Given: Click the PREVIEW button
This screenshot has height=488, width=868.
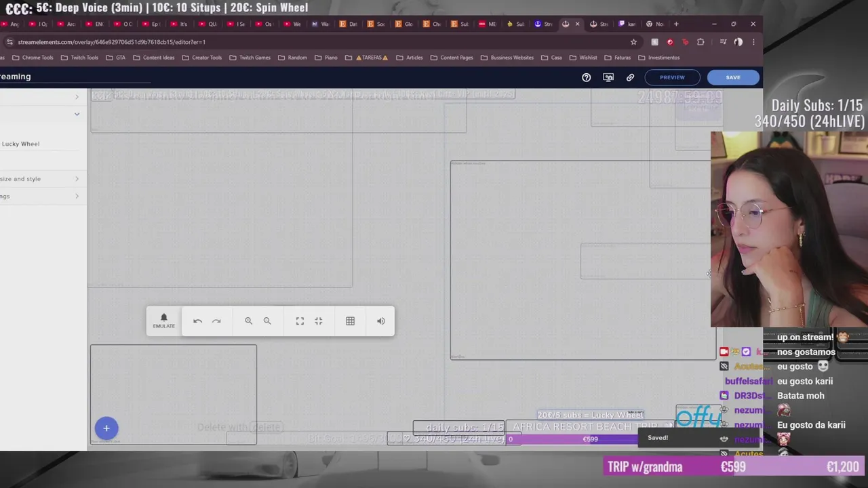Looking at the screenshot, I should click(x=672, y=77).
